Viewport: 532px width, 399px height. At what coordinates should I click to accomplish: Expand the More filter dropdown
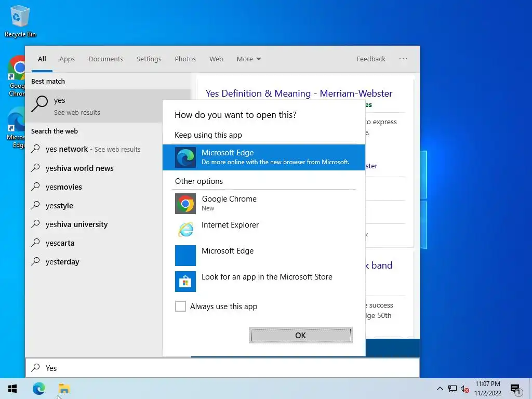click(x=249, y=59)
